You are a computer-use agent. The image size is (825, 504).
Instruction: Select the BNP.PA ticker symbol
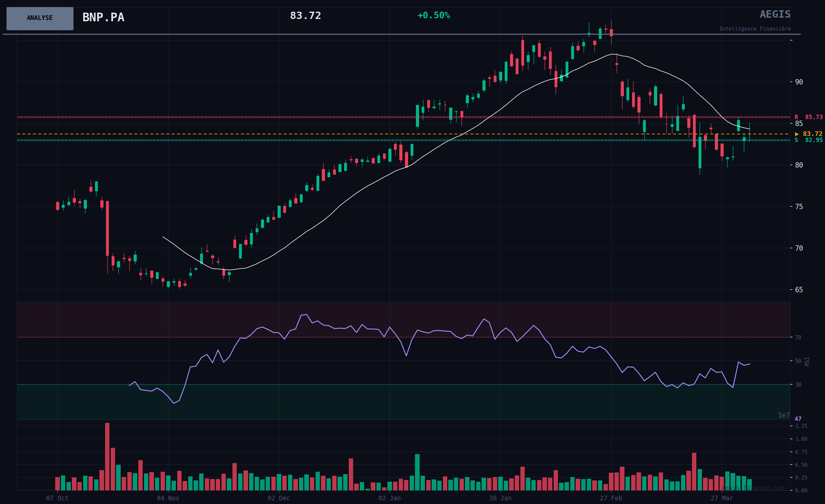tap(103, 17)
